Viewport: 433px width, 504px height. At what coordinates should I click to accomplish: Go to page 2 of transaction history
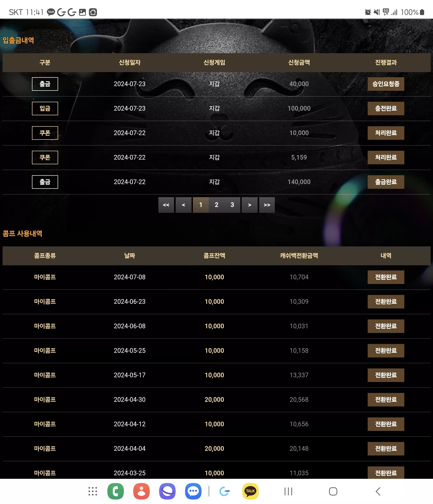tap(216, 205)
